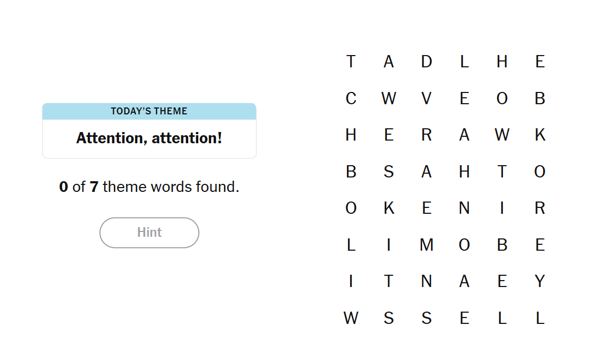The width and height of the screenshot is (589, 364).
Task: Click the 0 of 7 progress text
Action: [x=149, y=187]
